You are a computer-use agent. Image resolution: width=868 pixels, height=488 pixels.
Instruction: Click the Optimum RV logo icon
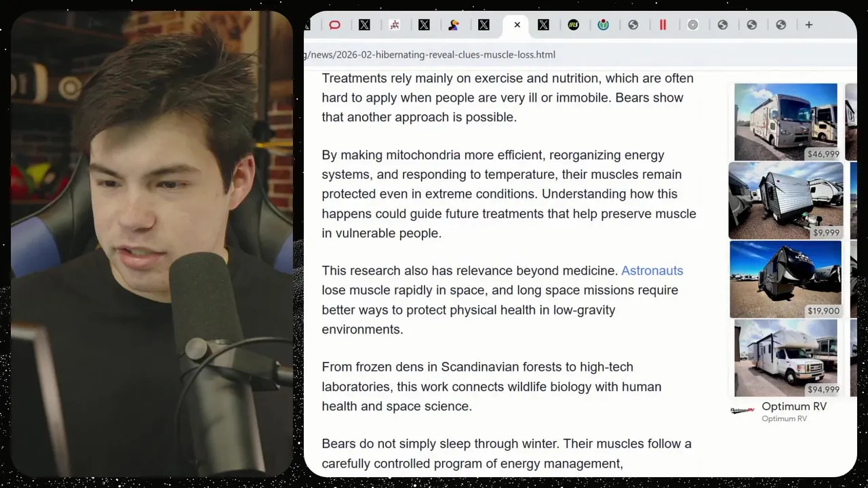743,411
